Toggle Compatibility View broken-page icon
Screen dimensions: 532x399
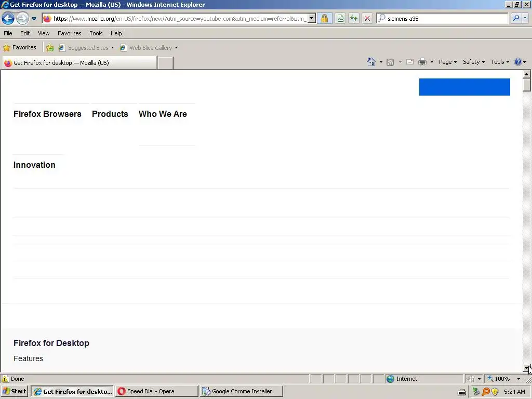tap(340, 18)
